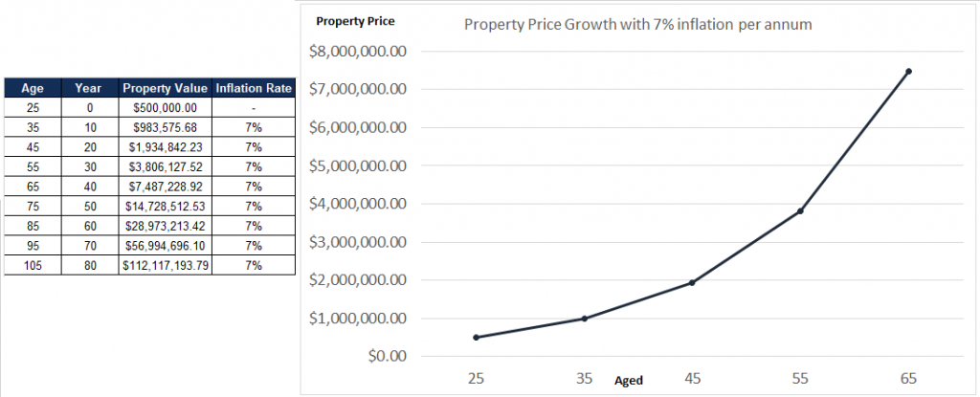Click the chart data point at age 55
This screenshot has height=397, width=980.
coord(800,210)
